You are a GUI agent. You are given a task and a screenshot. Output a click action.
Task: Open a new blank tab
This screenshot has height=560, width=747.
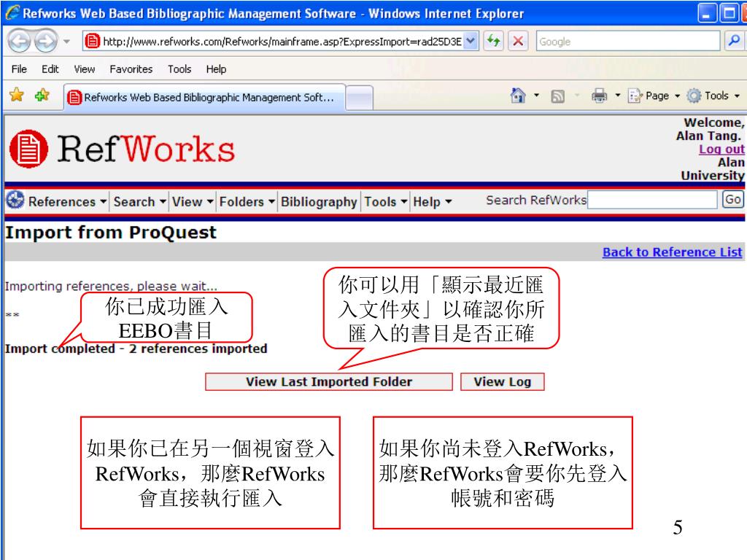pos(359,98)
